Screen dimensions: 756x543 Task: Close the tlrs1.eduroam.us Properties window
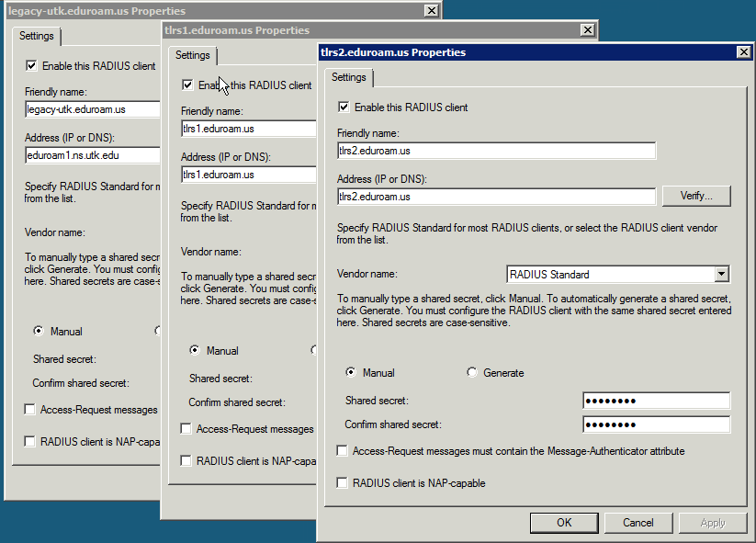click(588, 30)
